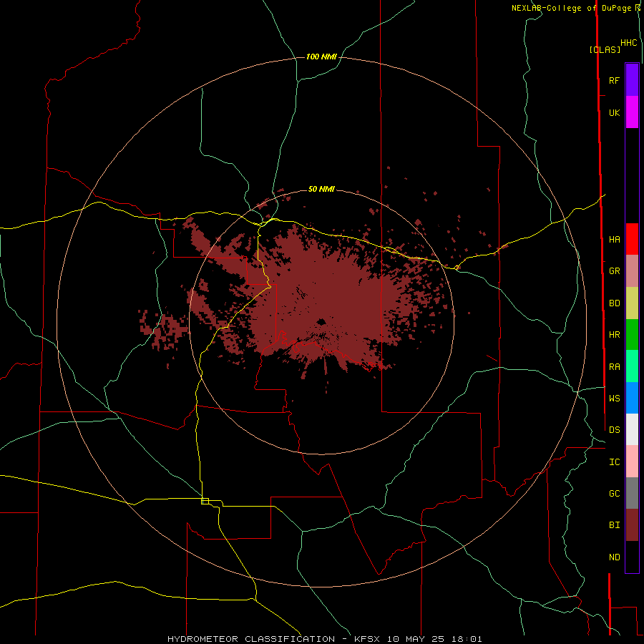Click the RF purple legend swatch
This screenshot has height=644, width=644.
(x=632, y=80)
